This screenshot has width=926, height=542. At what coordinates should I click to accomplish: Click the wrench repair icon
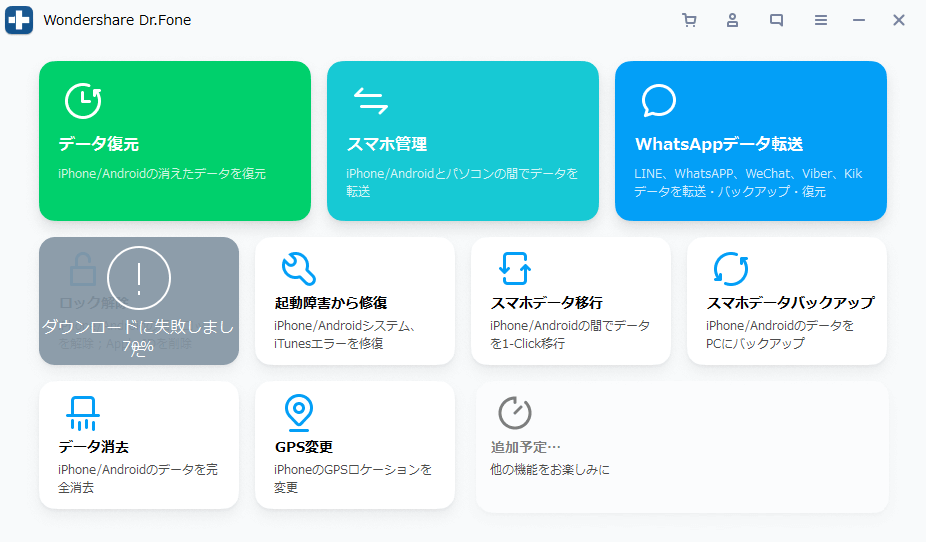[x=299, y=269]
